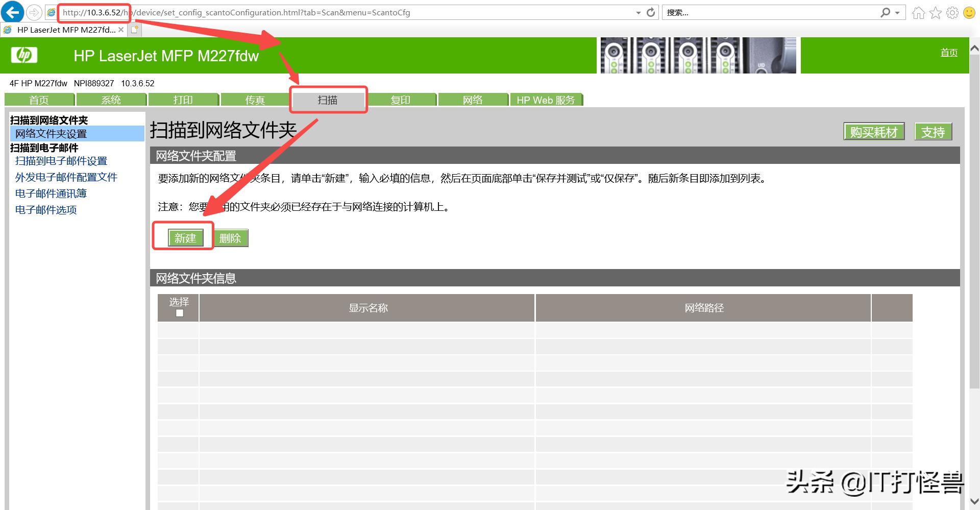Open the search provider dropdown arrow
This screenshot has width=980, height=510.
click(x=896, y=12)
